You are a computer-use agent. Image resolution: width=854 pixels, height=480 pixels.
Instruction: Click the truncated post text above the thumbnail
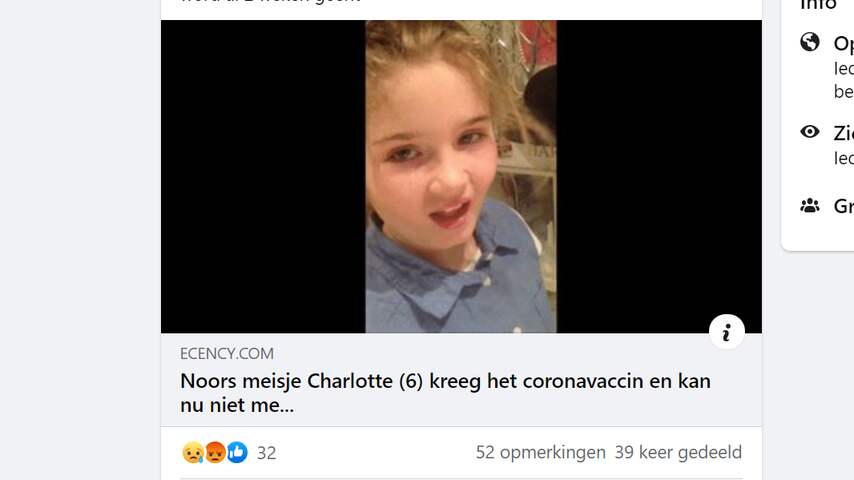click(270, 2)
